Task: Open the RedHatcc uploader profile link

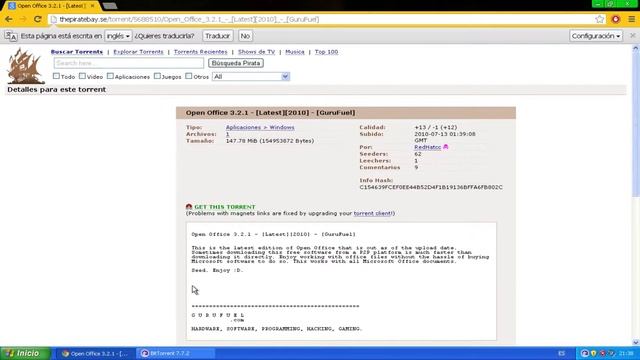Action: (427, 147)
